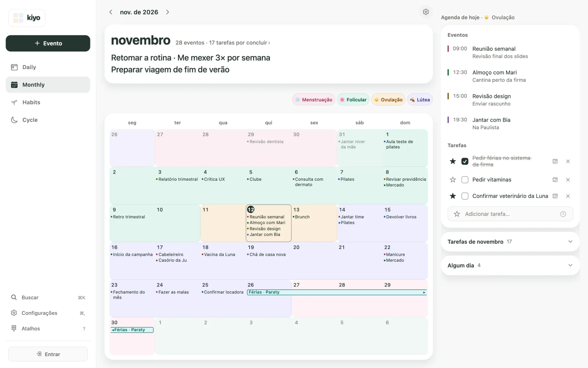This screenshot has height=368, width=588.
Task: Open Jantar com Bia agenda event
Action: (x=510, y=123)
